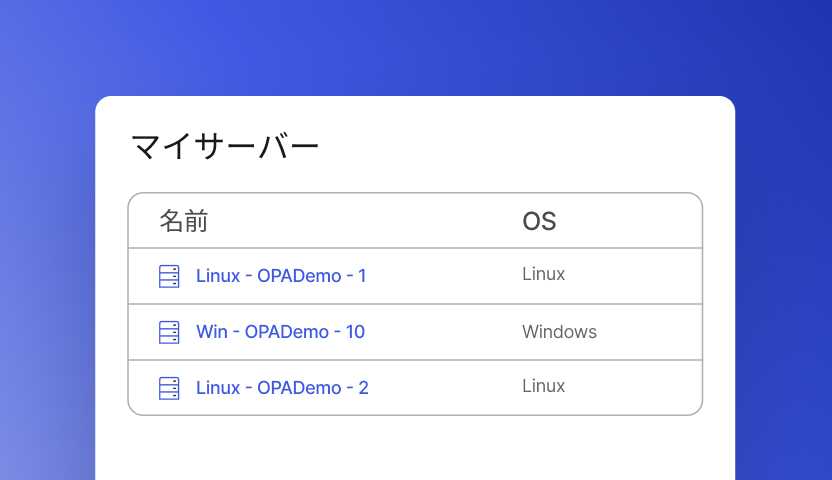Open the Linux - OPADemo - 2 server link
The height and width of the screenshot is (480, 832).
282,388
